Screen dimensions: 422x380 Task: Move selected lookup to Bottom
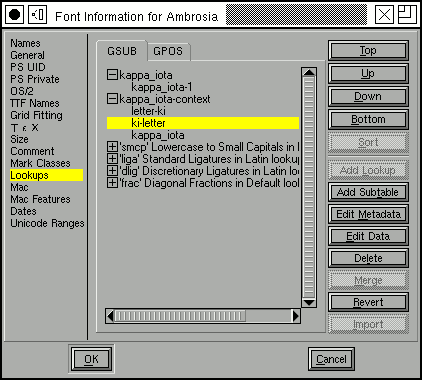coord(368,119)
